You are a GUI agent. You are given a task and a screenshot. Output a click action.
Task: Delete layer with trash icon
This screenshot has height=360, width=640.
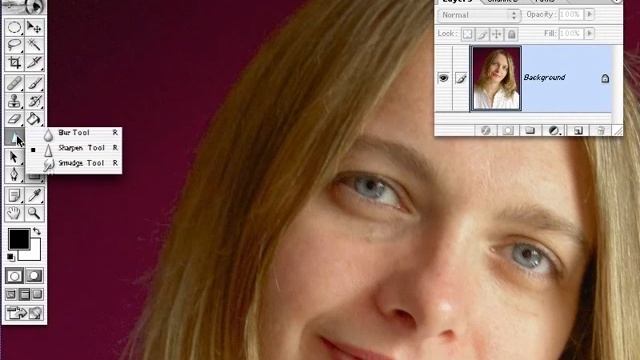[600, 130]
